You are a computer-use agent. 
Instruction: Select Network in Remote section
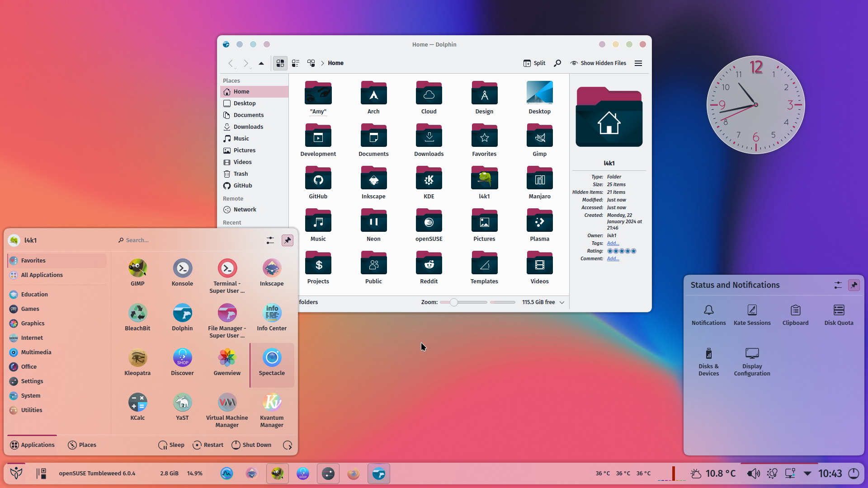click(x=254, y=210)
